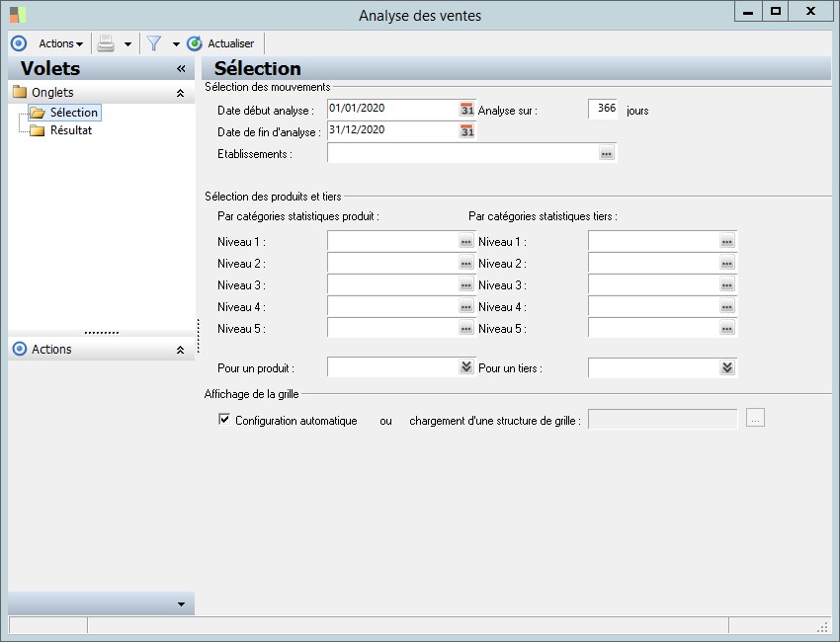Expand the Pour un produit dropdown

[466, 367]
